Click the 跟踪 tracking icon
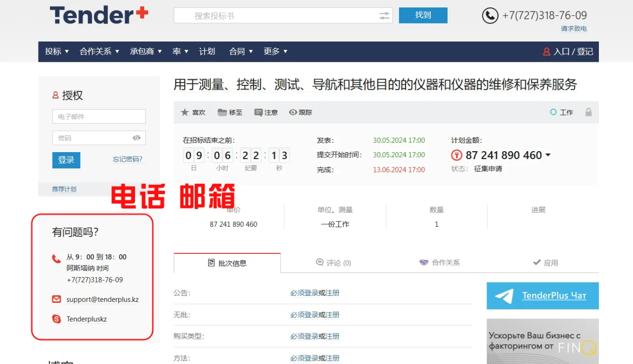The height and width of the screenshot is (364, 633). point(293,112)
